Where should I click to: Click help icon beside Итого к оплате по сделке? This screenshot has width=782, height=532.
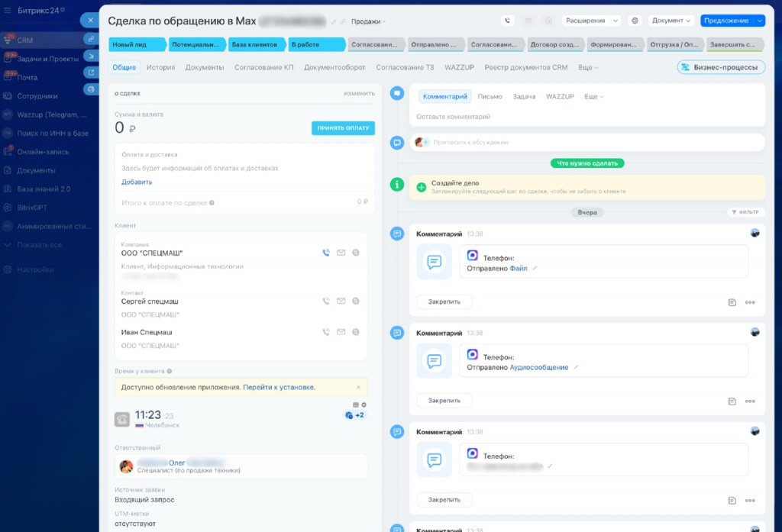pos(212,203)
